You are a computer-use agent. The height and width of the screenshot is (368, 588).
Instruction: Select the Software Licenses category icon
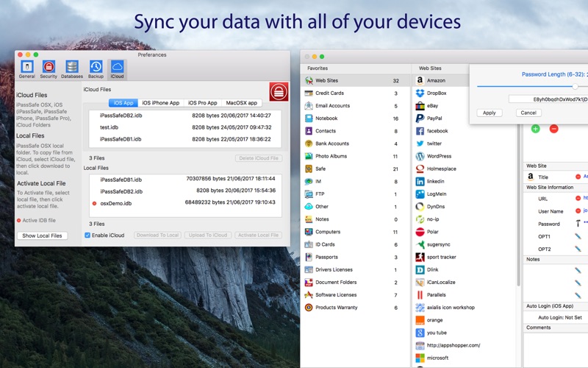coord(309,294)
